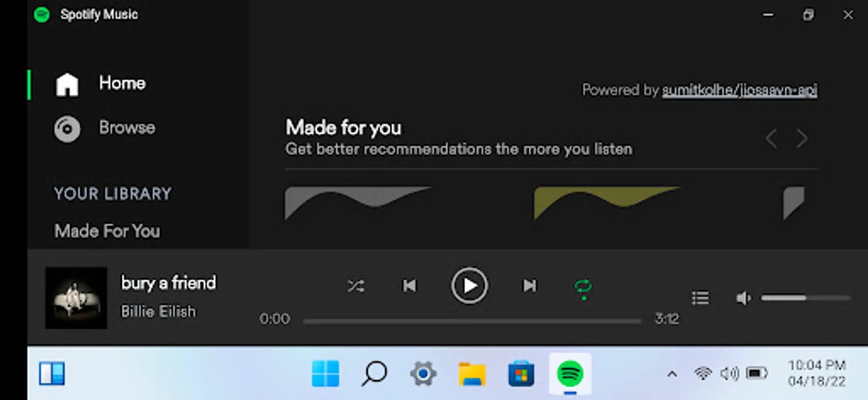The height and width of the screenshot is (400, 868).
Task: Open the Windows Start menu
Action: (325, 373)
